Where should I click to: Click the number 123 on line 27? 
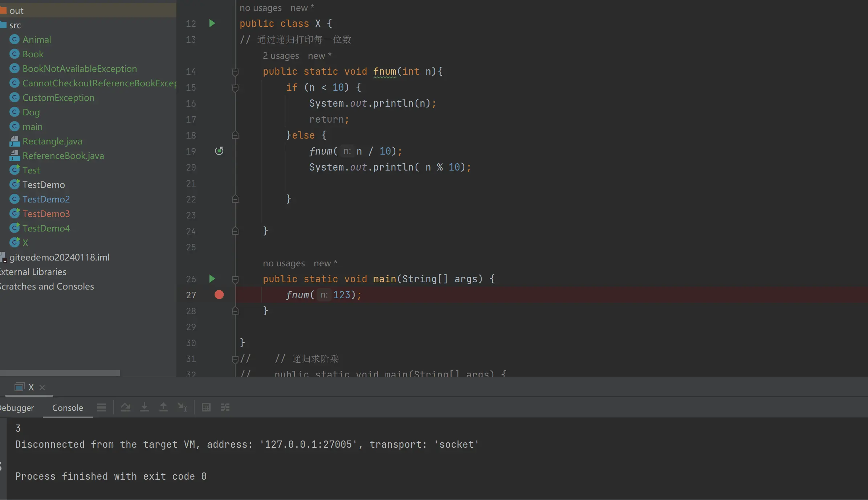(342, 295)
